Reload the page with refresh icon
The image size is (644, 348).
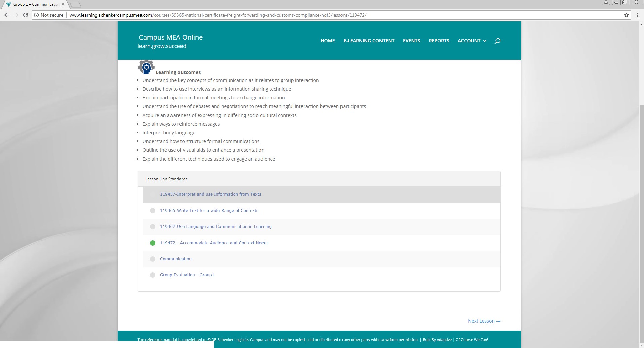click(25, 15)
